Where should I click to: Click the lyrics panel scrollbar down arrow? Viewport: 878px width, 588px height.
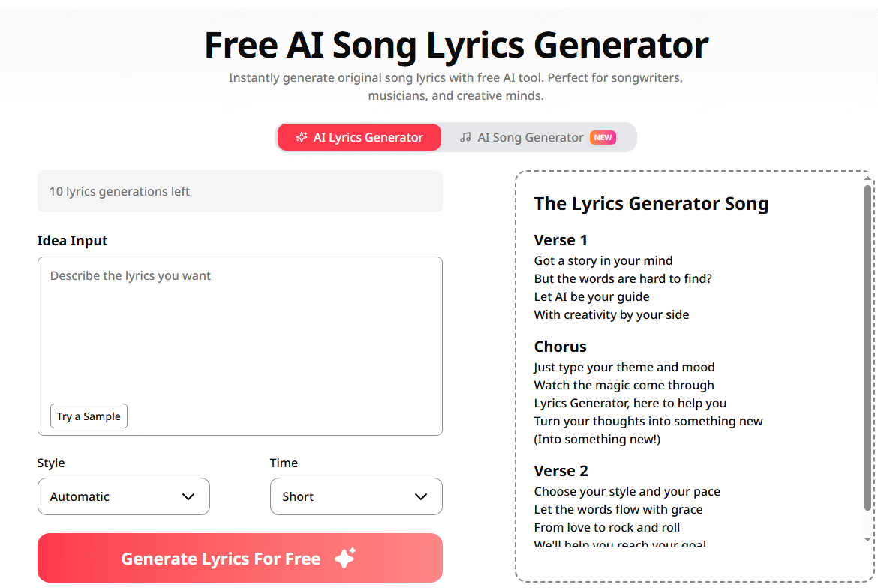867,538
